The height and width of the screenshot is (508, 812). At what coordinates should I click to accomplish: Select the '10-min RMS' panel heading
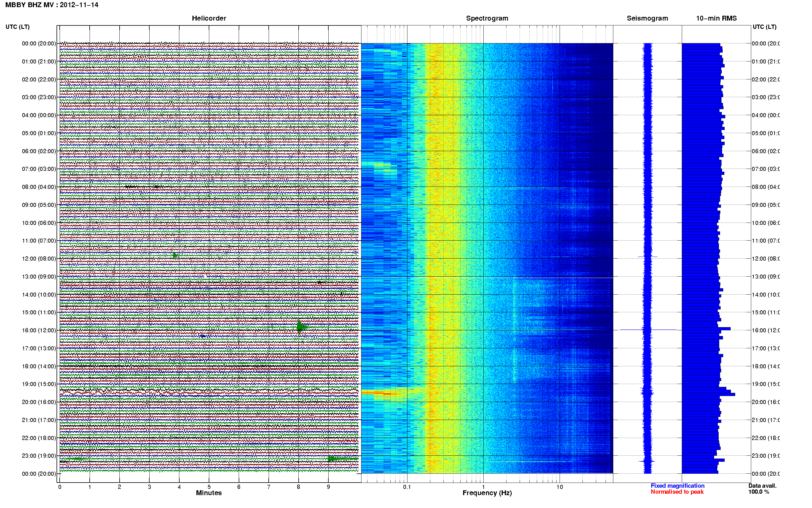point(716,19)
